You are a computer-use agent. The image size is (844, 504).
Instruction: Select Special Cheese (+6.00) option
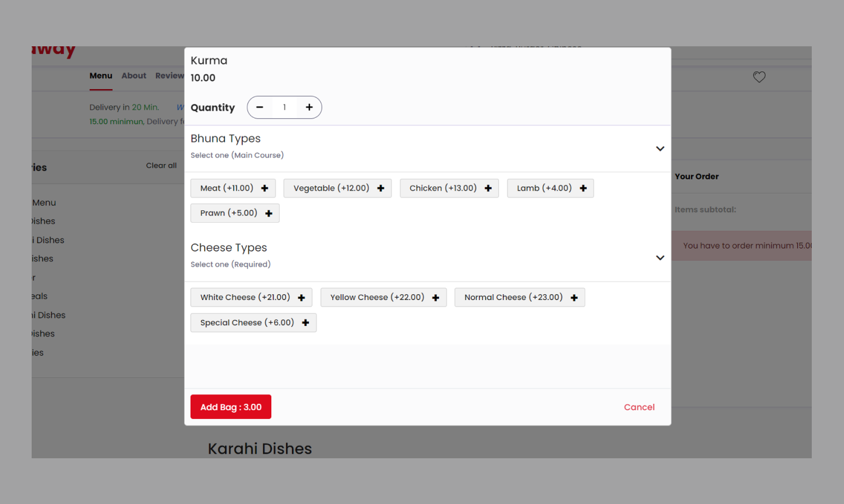tap(247, 323)
